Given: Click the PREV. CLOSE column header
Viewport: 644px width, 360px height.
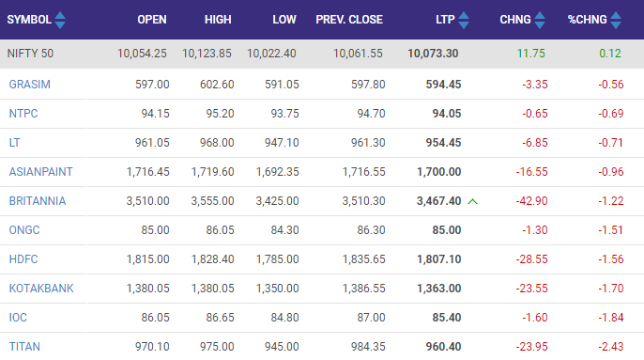Looking at the screenshot, I should click(349, 20).
